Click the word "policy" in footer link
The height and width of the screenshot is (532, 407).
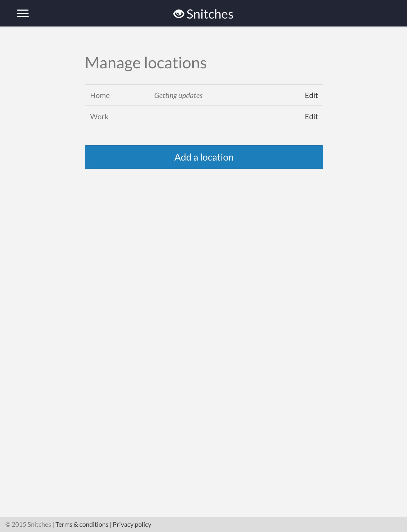point(143,525)
